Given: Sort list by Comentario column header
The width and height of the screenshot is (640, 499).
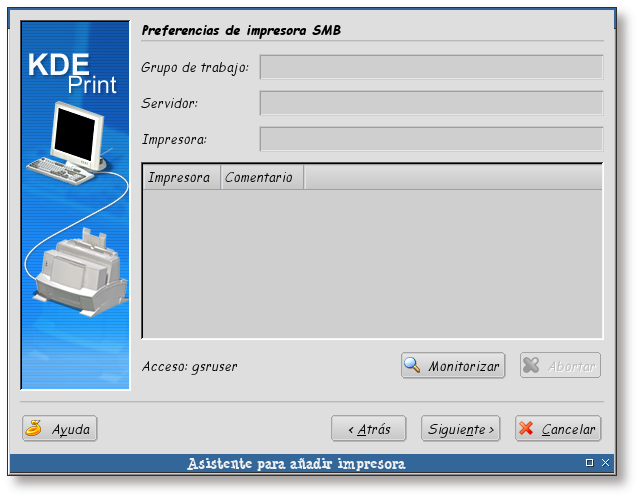Looking at the screenshot, I should pyautogui.click(x=260, y=177).
